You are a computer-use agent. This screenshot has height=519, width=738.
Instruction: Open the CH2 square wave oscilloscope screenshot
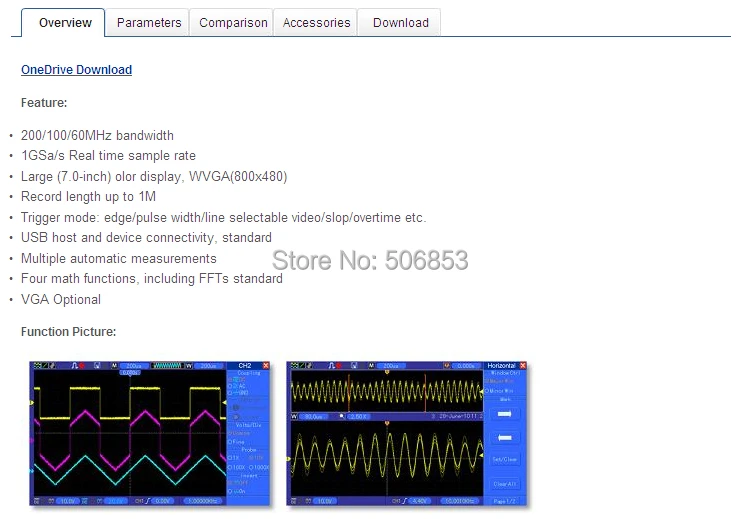tap(150, 434)
